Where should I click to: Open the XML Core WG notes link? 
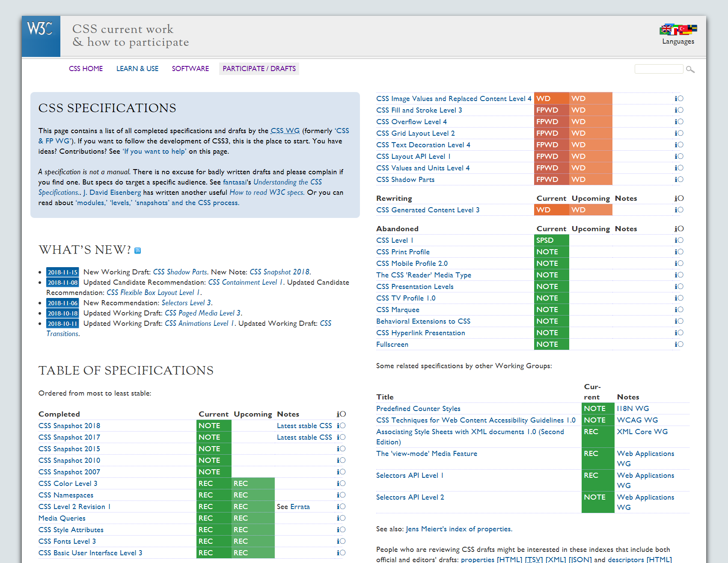coord(642,432)
